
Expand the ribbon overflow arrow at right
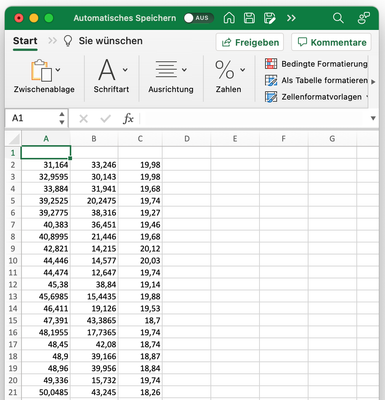point(373,82)
